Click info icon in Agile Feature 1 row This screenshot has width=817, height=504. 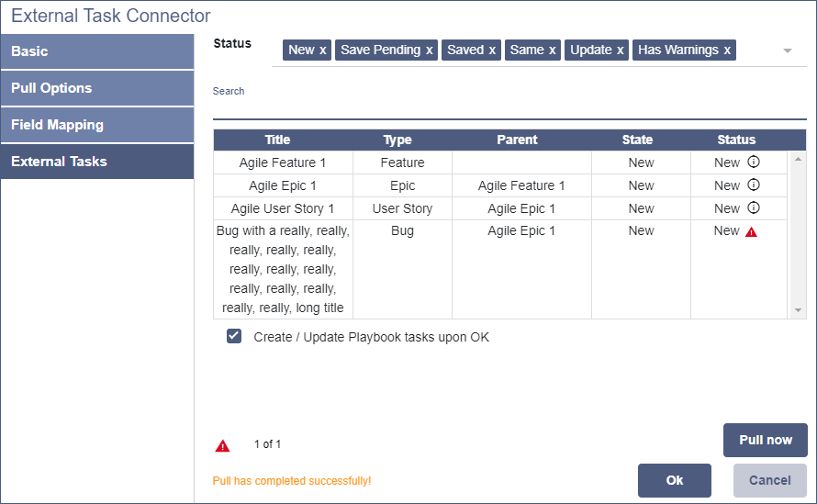[x=754, y=162]
